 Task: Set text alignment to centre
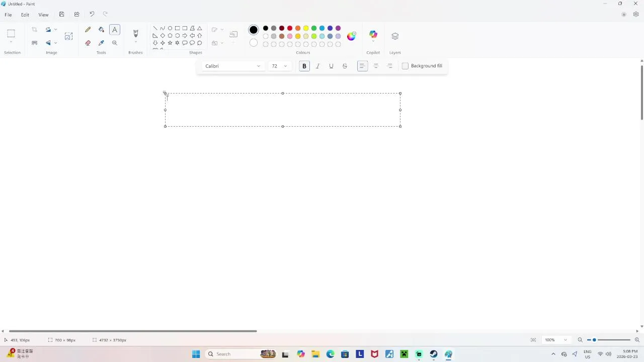(376, 66)
